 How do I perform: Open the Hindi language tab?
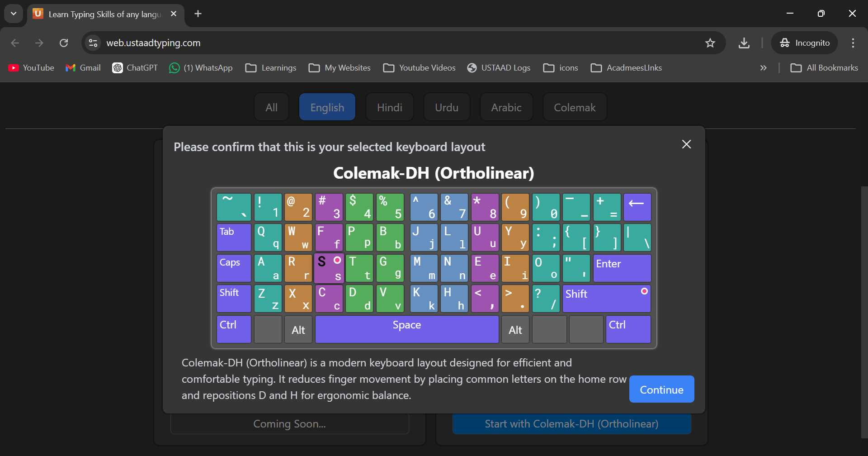(x=389, y=107)
